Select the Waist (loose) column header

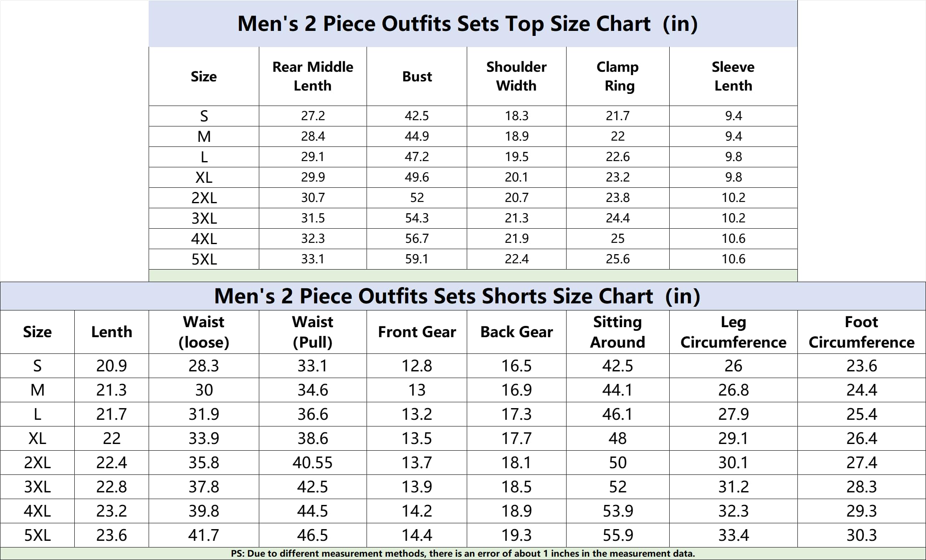(x=204, y=332)
